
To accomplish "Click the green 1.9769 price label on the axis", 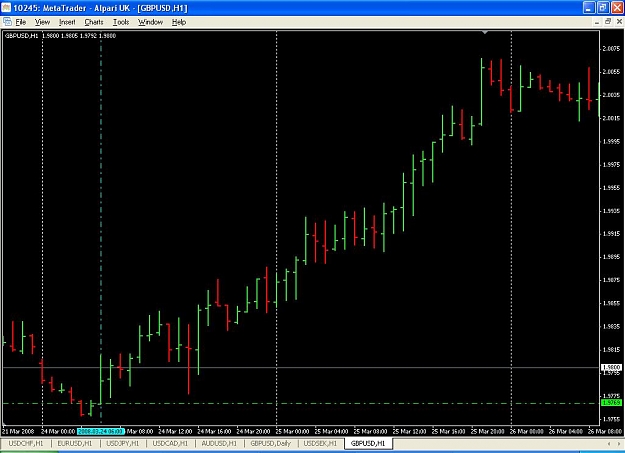I will click(x=611, y=403).
